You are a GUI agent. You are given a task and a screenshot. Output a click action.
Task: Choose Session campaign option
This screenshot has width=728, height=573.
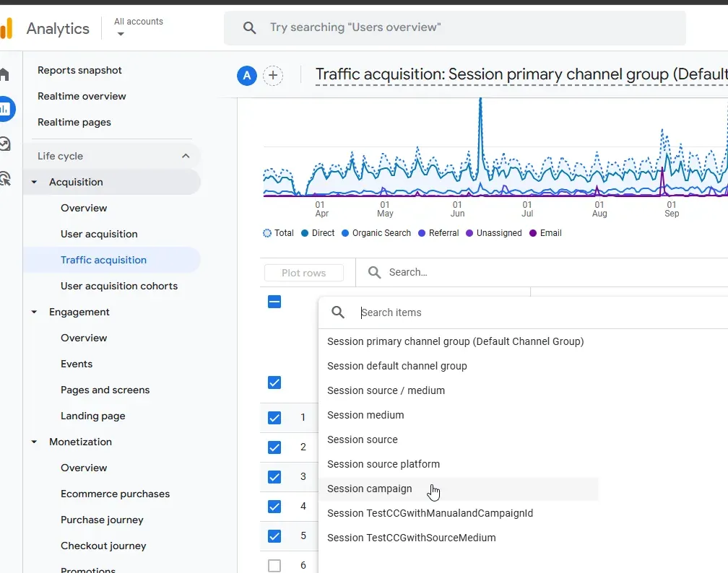coord(369,489)
